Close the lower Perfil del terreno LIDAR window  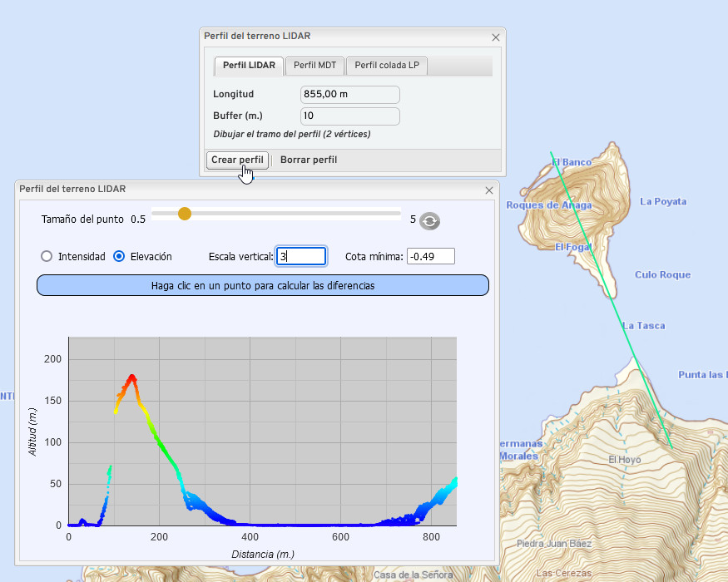point(489,190)
